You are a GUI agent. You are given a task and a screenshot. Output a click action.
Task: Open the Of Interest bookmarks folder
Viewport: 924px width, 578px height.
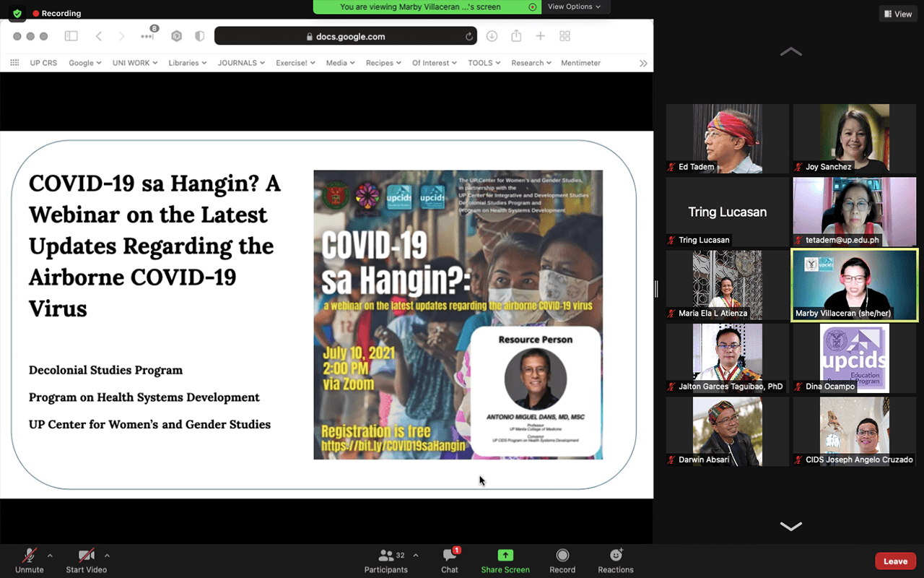(x=435, y=63)
